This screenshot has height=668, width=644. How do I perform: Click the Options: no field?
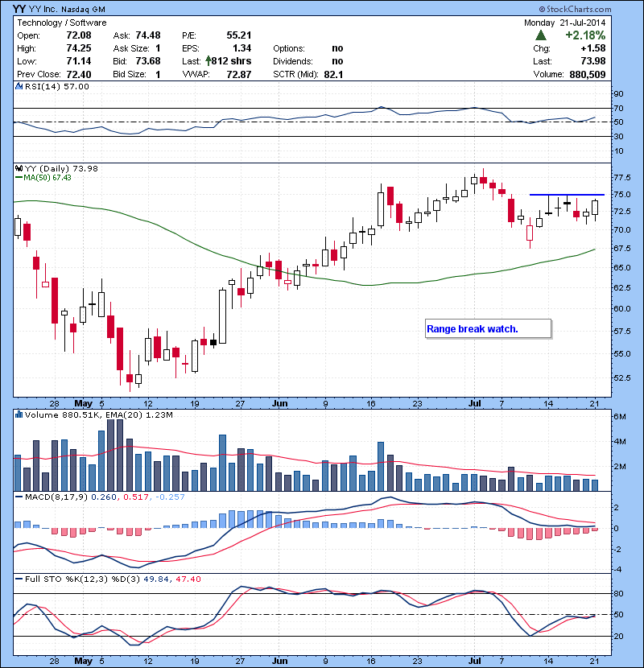[308, 48]
